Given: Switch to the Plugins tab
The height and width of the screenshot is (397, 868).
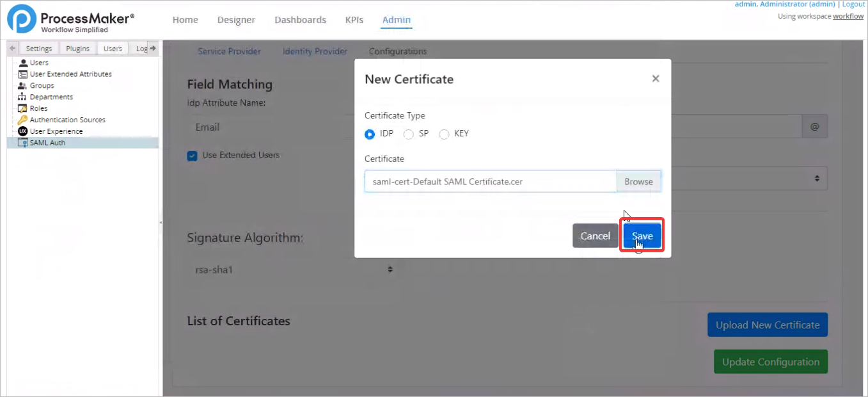Looking at the screenshot, I should 78,49.
